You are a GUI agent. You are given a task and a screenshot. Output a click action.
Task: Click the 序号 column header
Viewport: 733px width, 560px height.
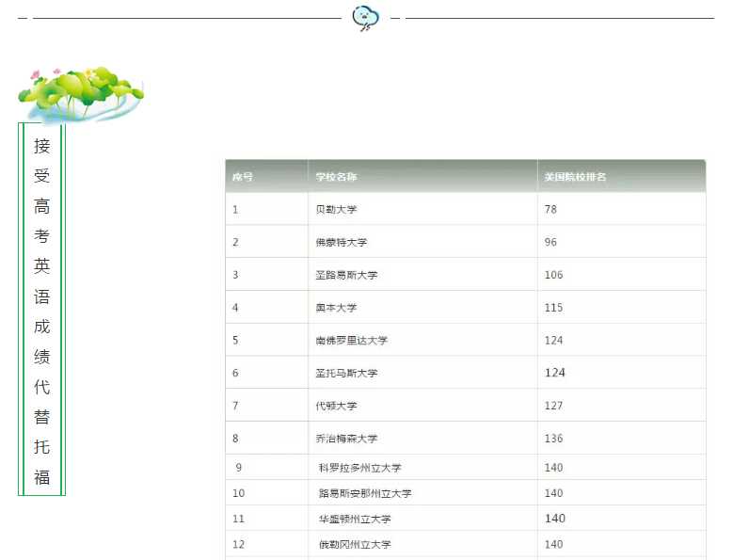pyautogui.click(x=243, y=177)
